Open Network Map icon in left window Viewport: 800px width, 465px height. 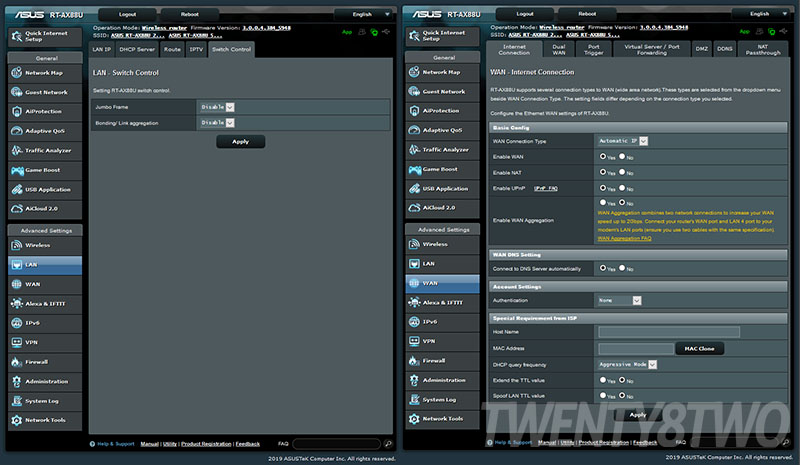click(x=16, y=72)
